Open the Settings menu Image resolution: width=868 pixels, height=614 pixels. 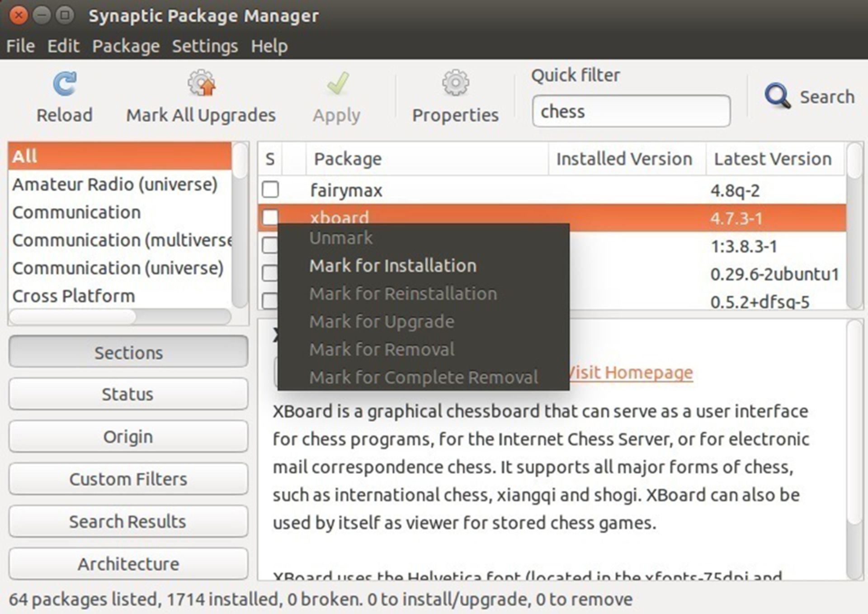pos(205,46)
